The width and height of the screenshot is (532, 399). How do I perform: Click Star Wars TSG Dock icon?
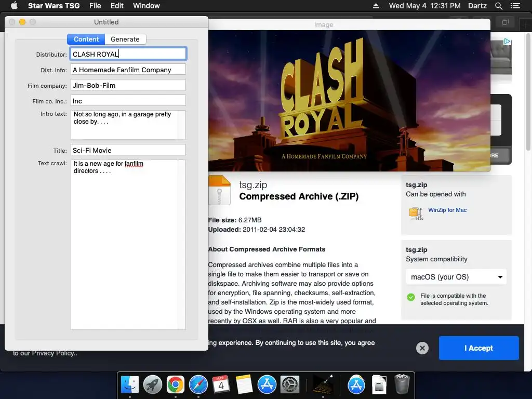[x=323, y=385]
